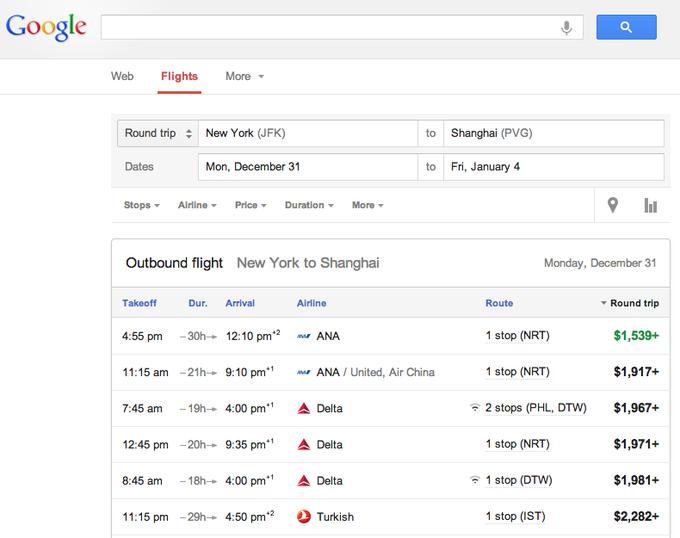Click 1 stop (DTW) route
680x538 pixels.
click(x=519, y=480)
